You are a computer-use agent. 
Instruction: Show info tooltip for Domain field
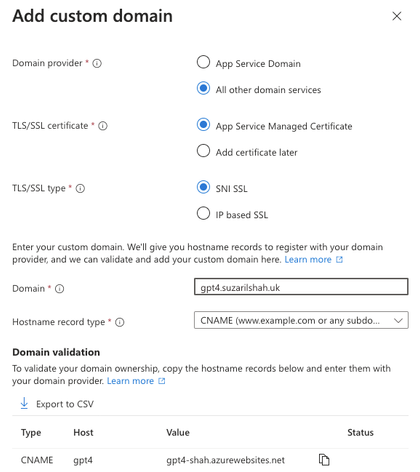pyautogui.click(x=60, y=289)
